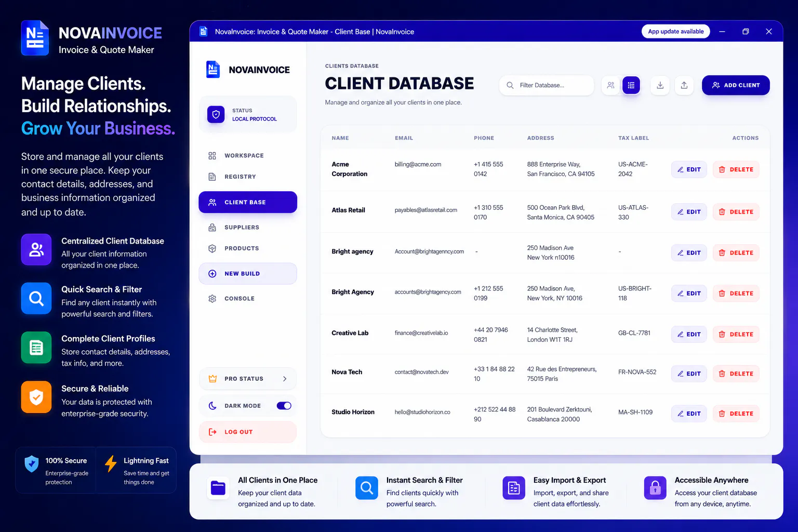Click the upload import icon
Screen dimensions: 798x532
click(684, 85)
